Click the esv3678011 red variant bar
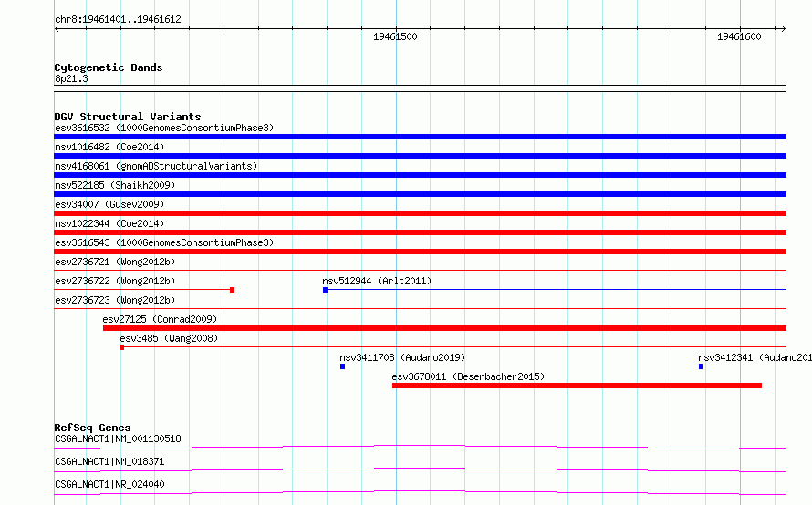Screen dimensions: 812x505 tap(577, 386)
